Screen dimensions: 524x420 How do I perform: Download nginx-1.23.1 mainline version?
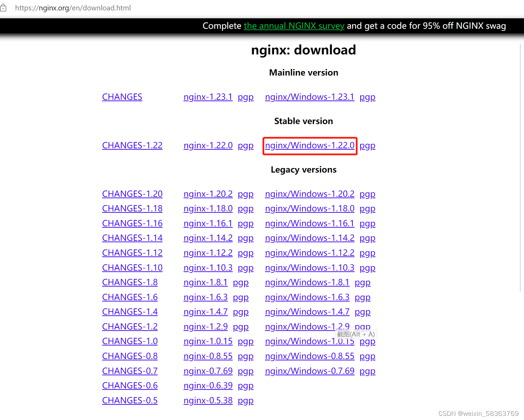208,97
